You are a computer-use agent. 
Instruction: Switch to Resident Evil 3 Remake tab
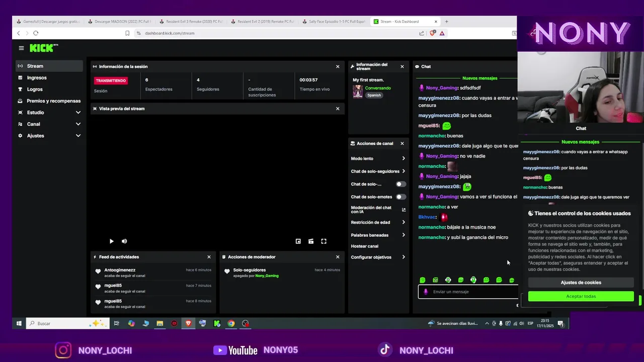(191, 22)
